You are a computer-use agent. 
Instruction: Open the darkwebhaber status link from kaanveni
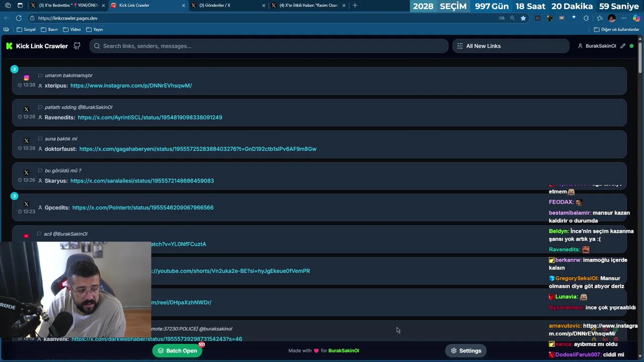[156, 339]
